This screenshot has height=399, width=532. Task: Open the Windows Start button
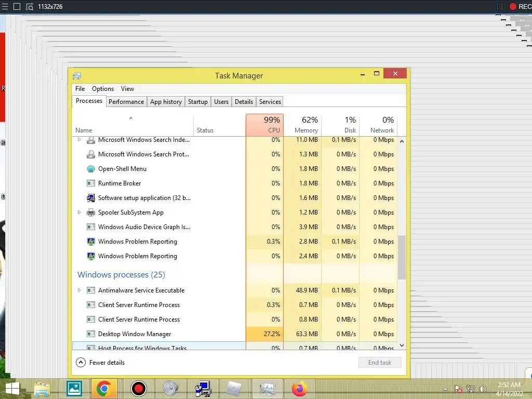pyautogui.click(x=12, y=389)
